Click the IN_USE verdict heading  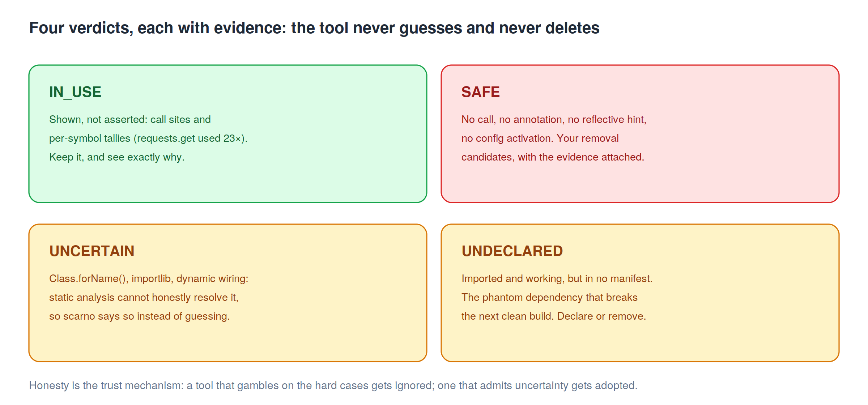pos(75,92)
